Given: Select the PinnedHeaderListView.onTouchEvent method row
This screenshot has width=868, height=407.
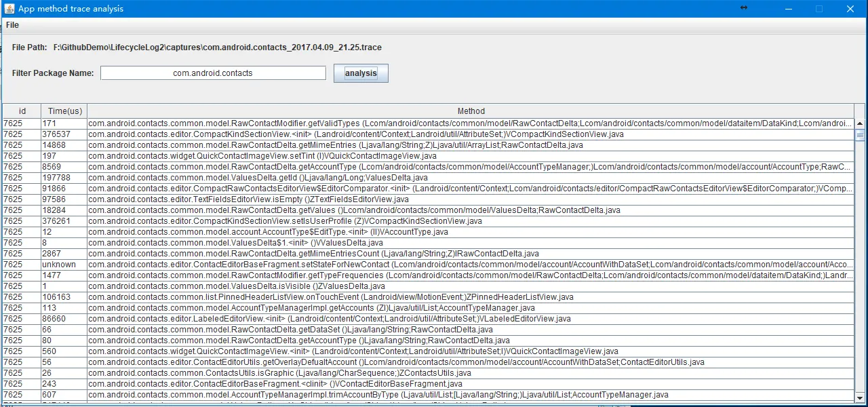Looking at the screenshot, I should coord(471,297).
